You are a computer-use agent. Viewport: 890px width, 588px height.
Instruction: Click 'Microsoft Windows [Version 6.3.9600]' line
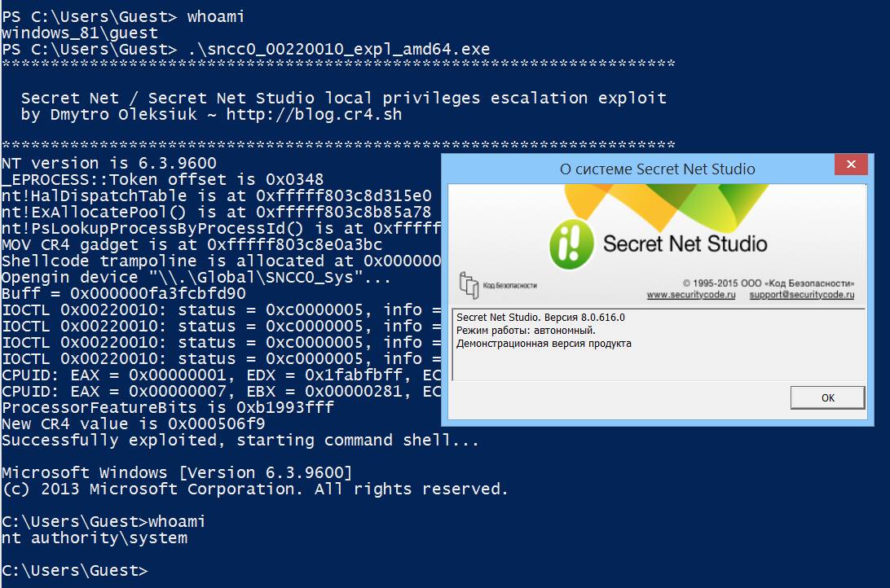click(x=177, y=473)
